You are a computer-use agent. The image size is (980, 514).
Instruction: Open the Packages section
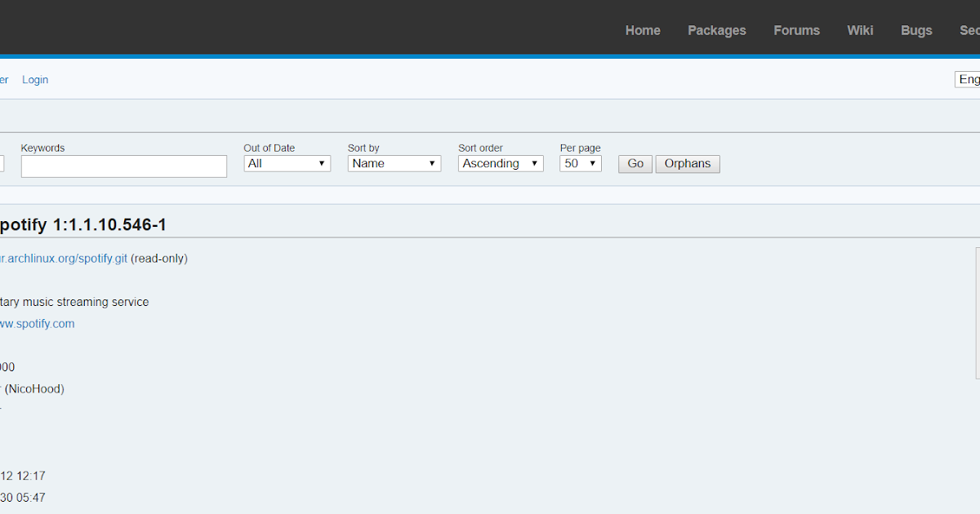(716, 30)
